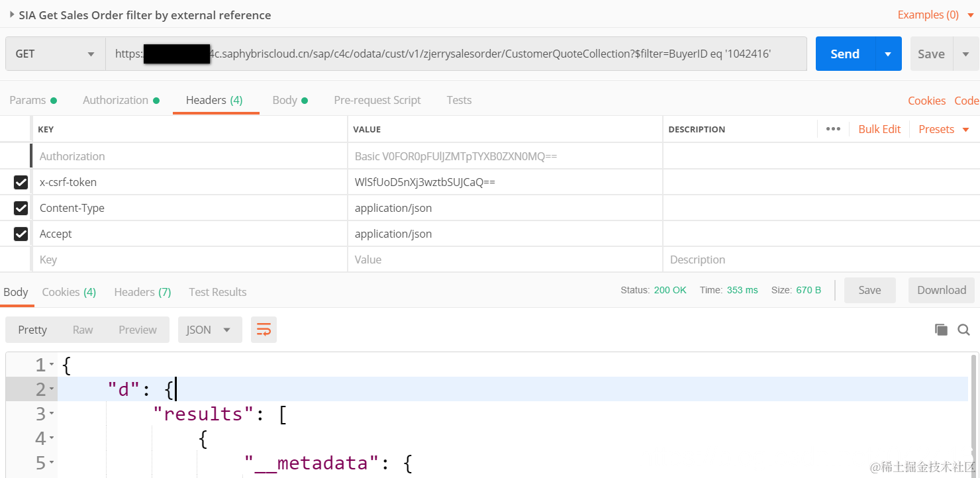Collapse JSON line 3 results fold arrow

coord(52,414)
